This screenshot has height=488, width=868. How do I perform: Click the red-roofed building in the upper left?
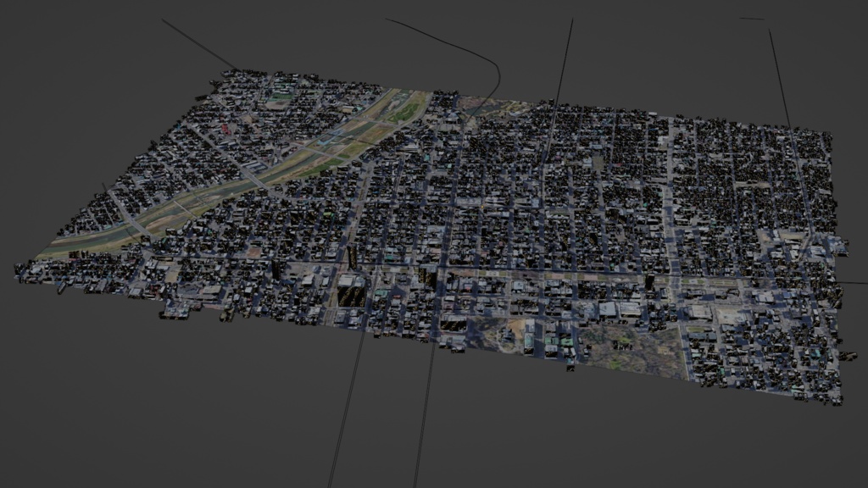(x=223, y=128)
